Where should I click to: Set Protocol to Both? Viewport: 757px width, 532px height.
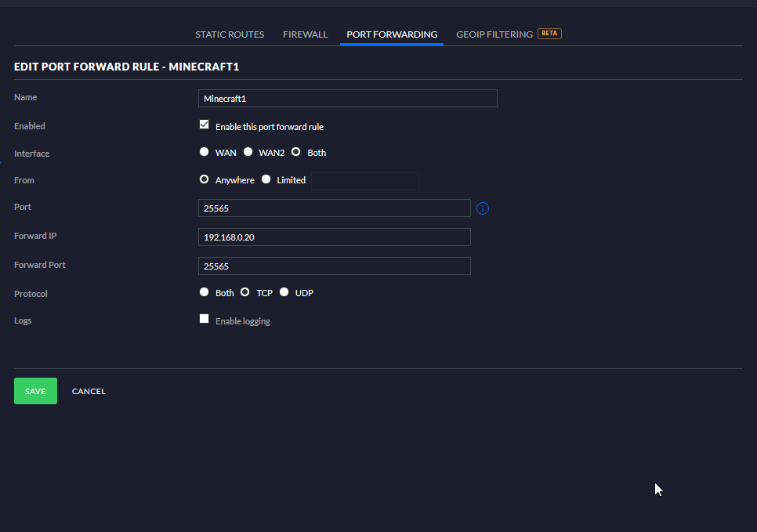205,292
